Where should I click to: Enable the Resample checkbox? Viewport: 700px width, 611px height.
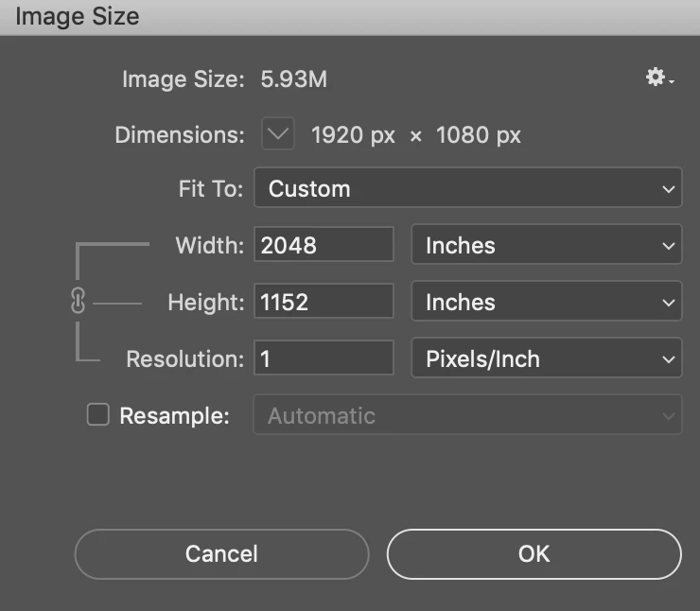coord(98,415)
